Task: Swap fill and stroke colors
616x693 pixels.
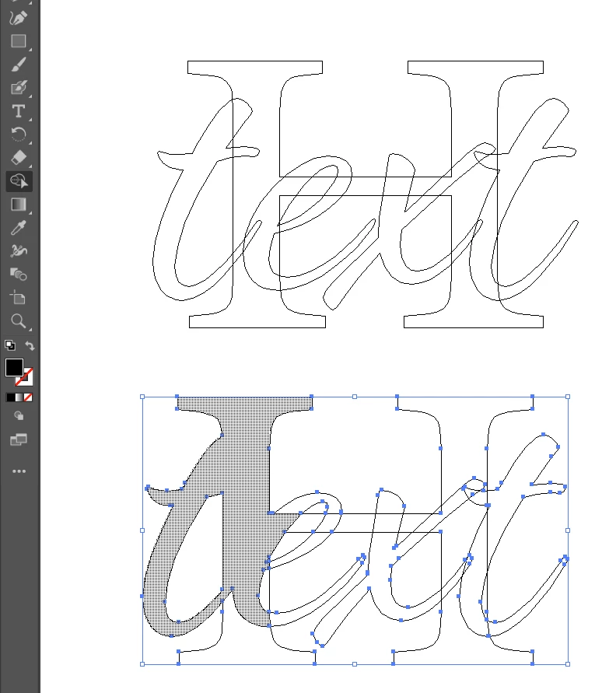Action: [30, 345]
